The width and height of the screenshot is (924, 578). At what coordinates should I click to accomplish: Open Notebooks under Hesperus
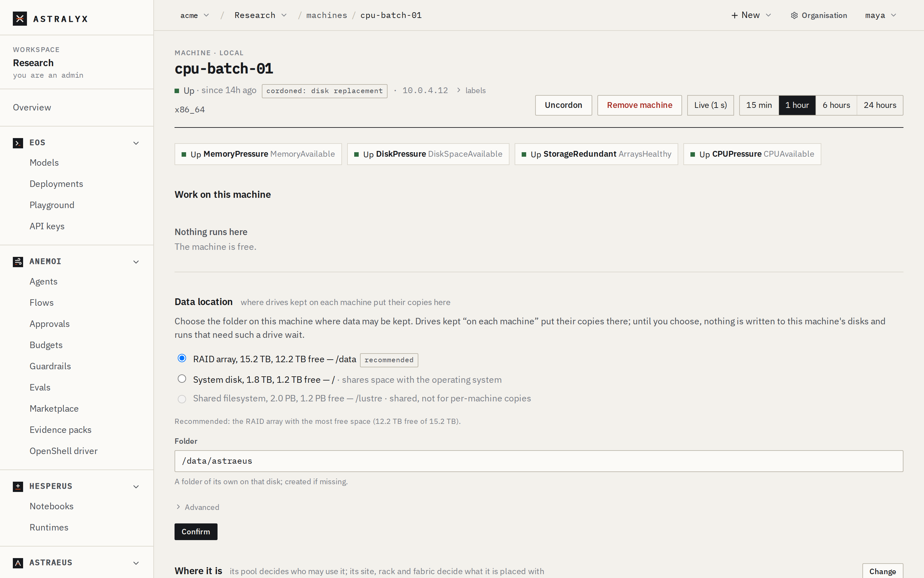(52, 506)
